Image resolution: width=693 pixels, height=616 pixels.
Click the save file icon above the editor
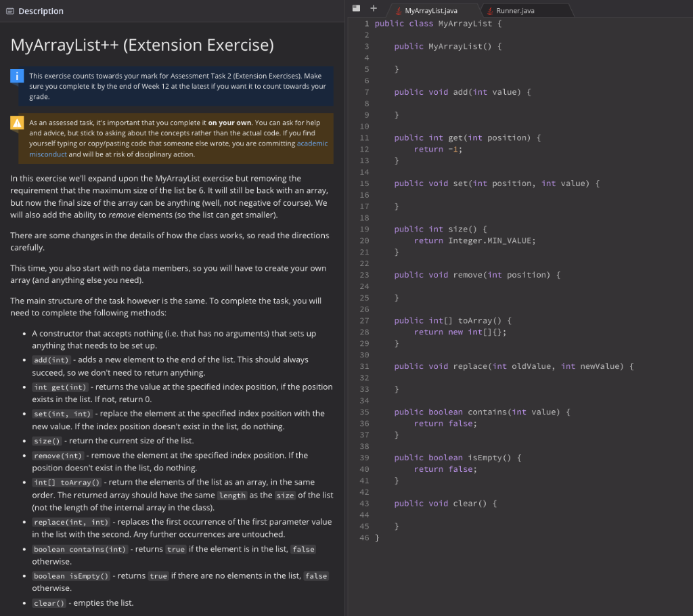pyautogui.click(x=356, y=8)
